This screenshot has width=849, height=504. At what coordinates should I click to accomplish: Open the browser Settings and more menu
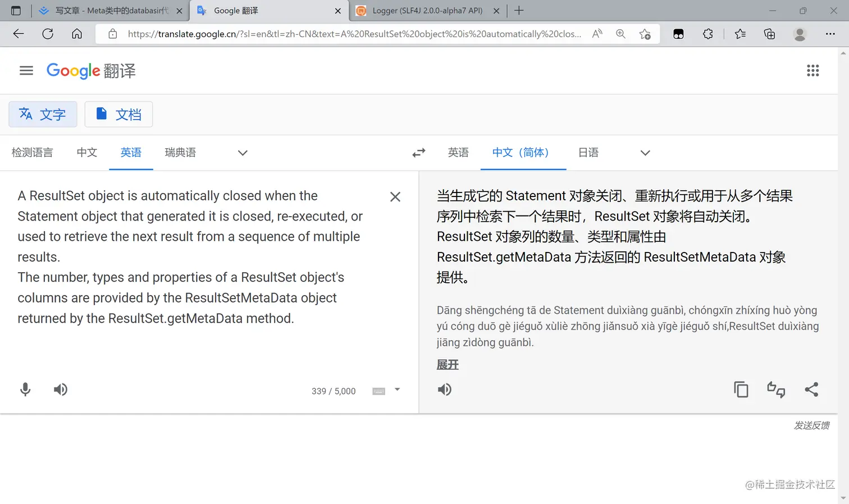point(830,34)
